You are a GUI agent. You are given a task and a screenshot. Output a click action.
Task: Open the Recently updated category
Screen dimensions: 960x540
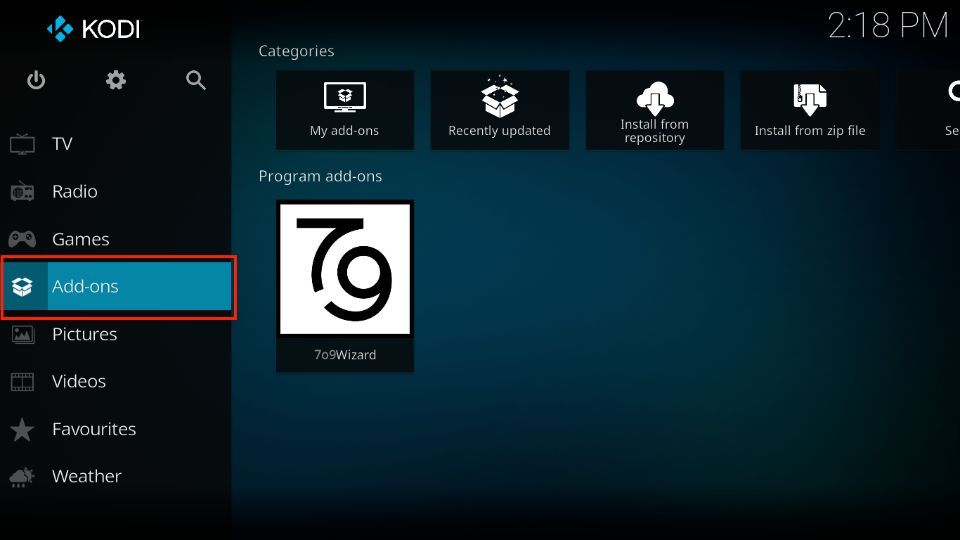tap(500, 110)
